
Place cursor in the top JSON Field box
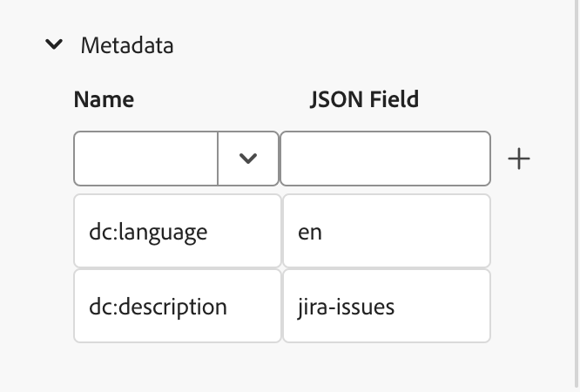(385, 159)
